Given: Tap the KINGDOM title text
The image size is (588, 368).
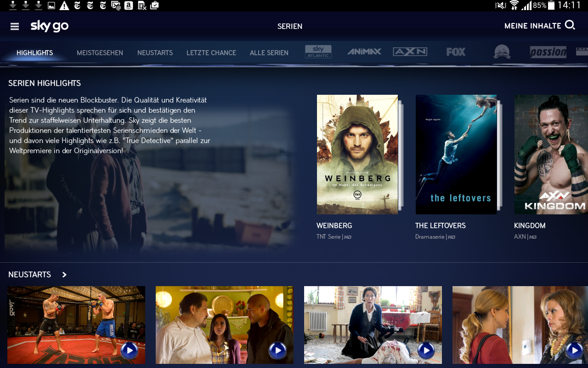Looking at the screenshot, I should 530,226.
